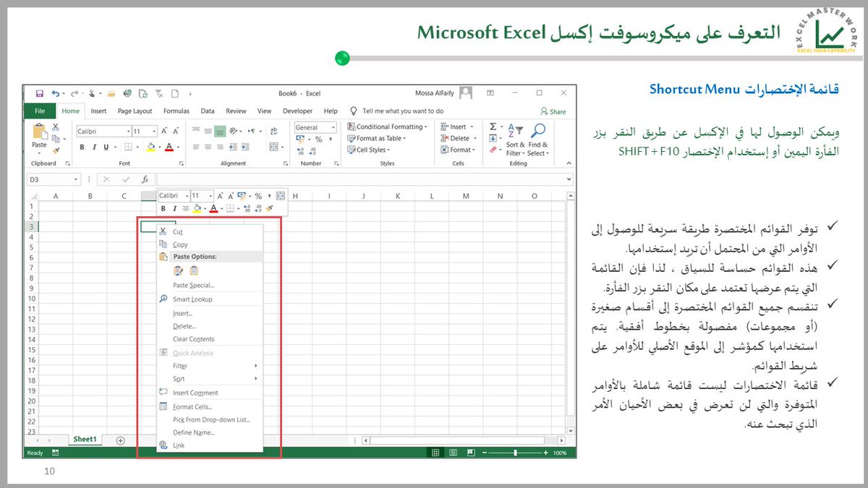The width and height of the screenshot is (868, 488).
Task: Toggle Italic on the floating mini toolbar
Action: tap(174, 209)
